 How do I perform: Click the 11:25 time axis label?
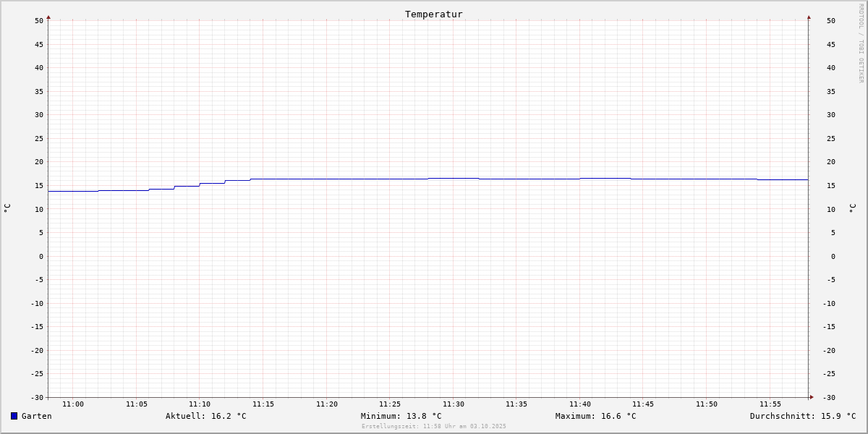pyautogui.click(x=390, y=404)
